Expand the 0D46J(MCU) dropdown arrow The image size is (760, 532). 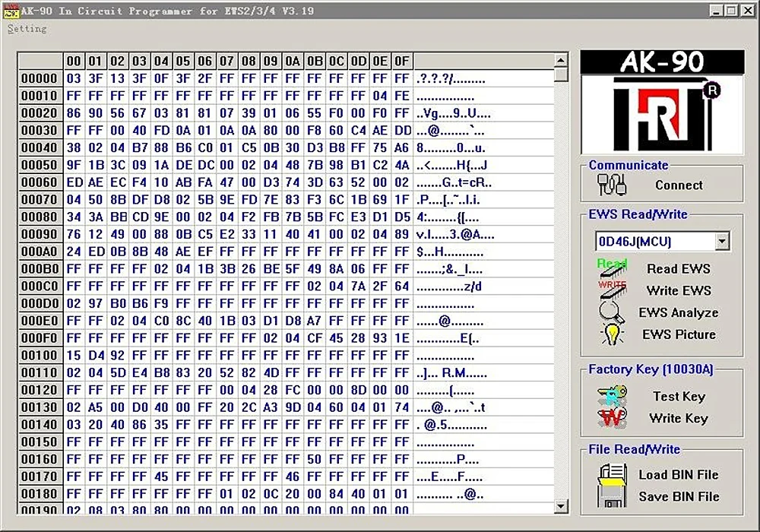click(x=722, y=241)
